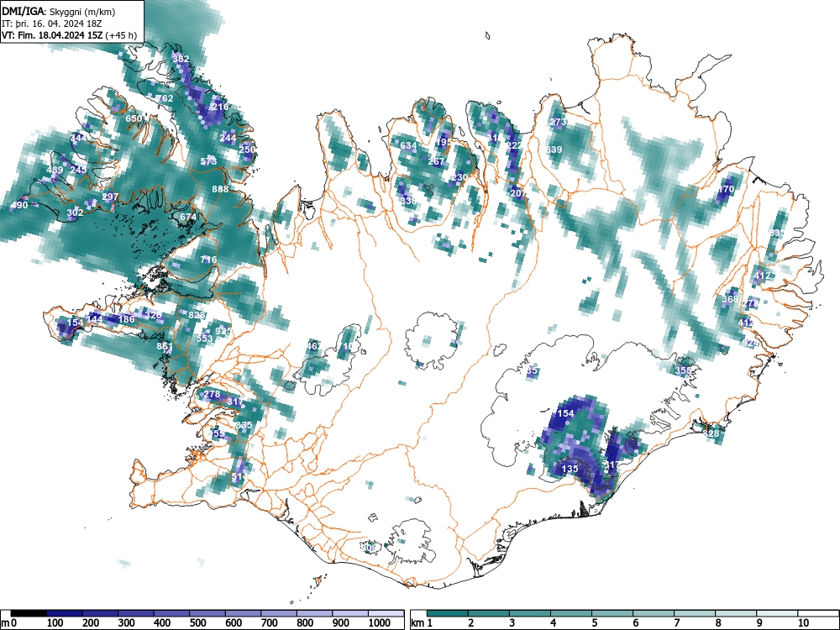
Task: Click the visibility value '216'
Action: tap(220, 107)
